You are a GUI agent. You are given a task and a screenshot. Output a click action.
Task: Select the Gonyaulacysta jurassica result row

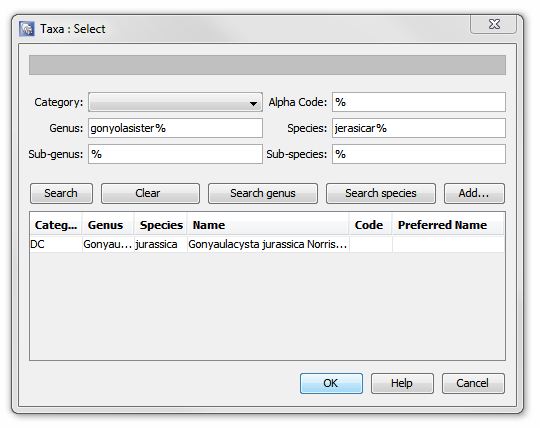(x=267, y=244)
